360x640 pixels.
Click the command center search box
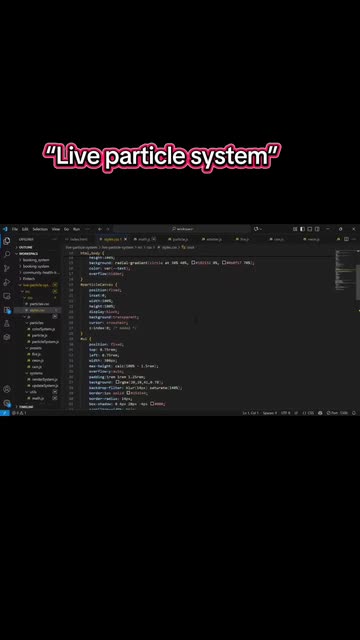[182, 229]
